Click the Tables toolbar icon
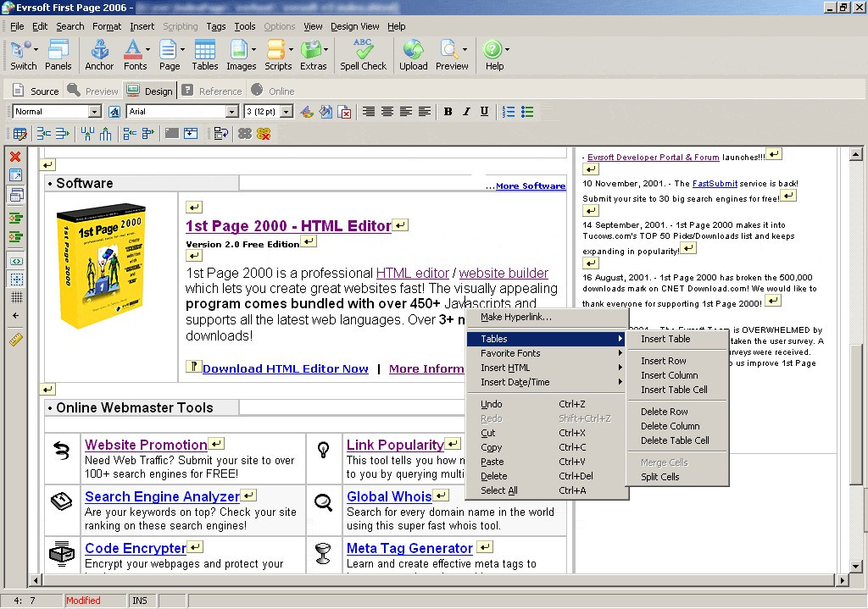 (x=205, y=50)
